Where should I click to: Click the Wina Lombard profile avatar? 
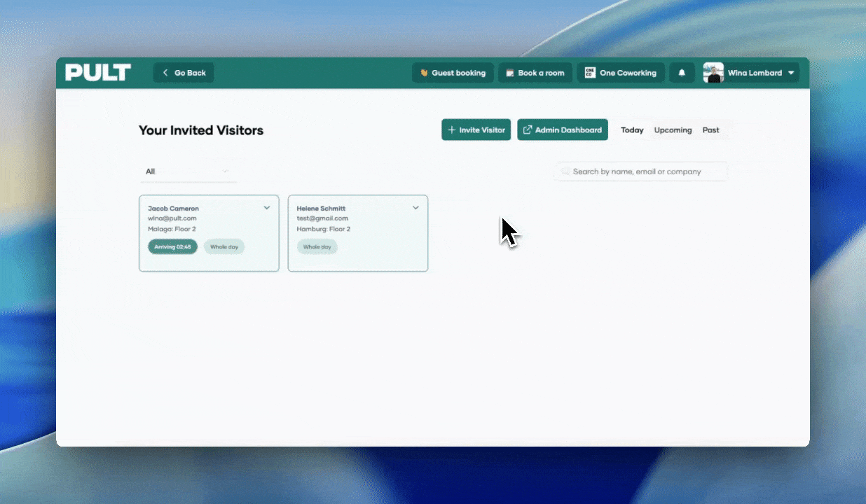tap(713, 73)
